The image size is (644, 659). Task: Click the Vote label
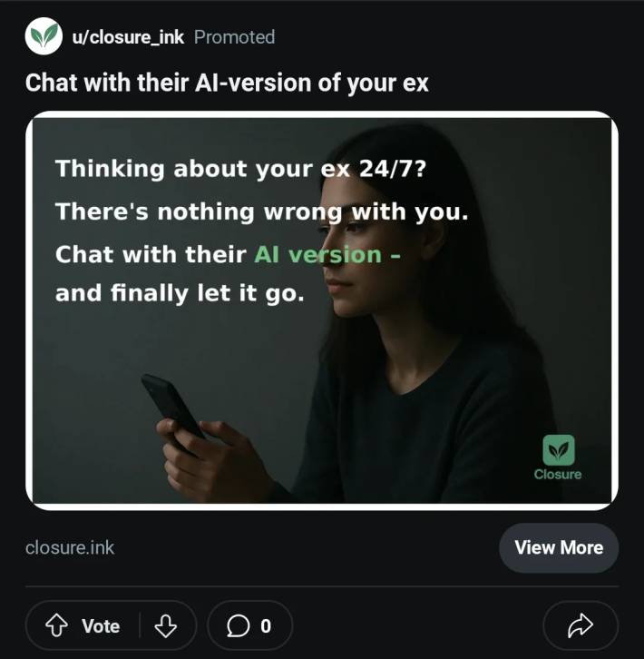click(x=101, y=626)
